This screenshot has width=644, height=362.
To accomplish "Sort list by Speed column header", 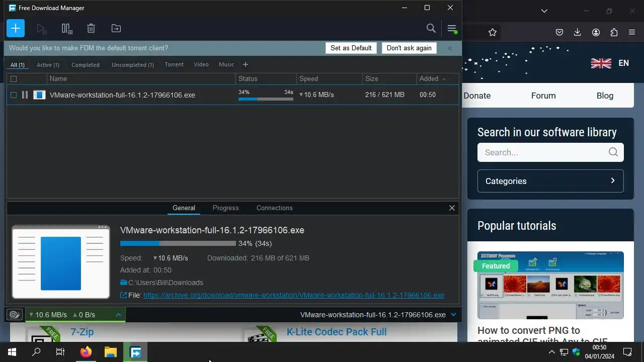I will tap(329, 79).
